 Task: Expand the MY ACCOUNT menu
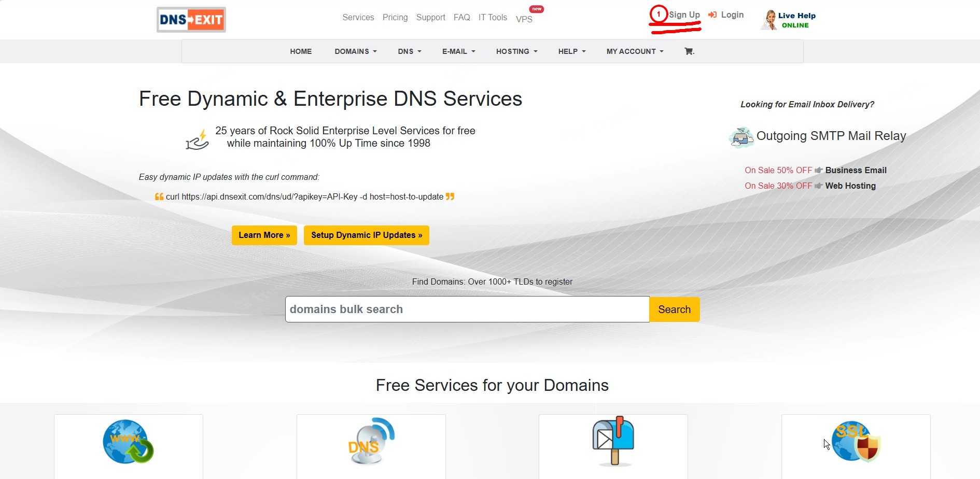(634, 51)
